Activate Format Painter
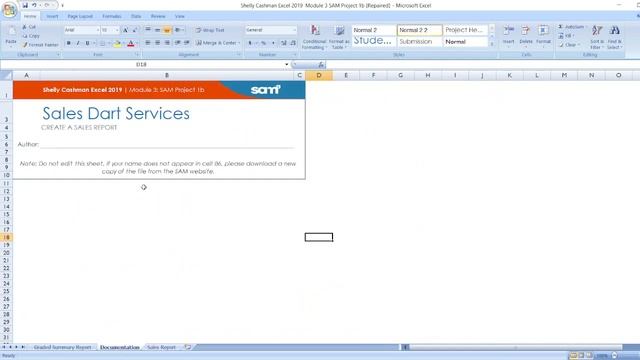Image resolution: width=640 pixels, height=360 pixels. [x=40, y=44]
